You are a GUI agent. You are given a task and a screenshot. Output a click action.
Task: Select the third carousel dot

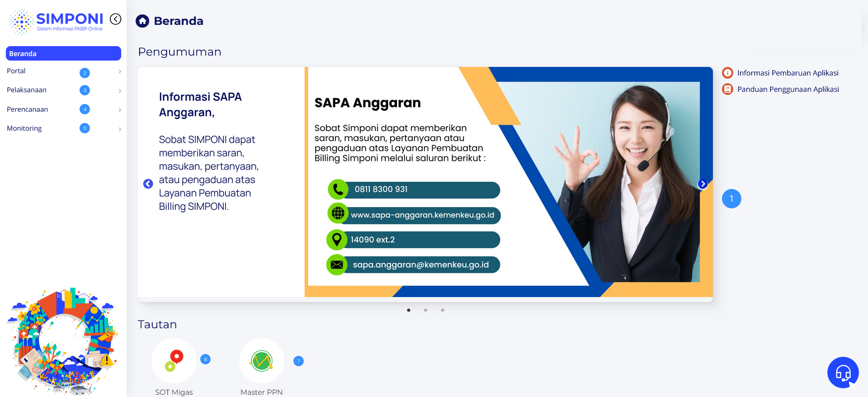click(443, 310)
